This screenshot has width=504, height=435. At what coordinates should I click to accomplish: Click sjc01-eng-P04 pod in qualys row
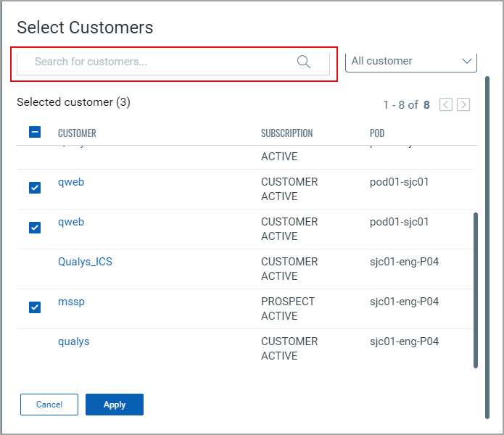[x=404, y=341]
